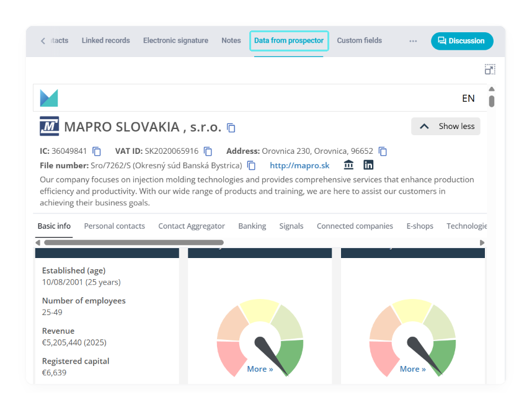Select Data from prospector tab
The image size is (532, 410).
coord(289,41)
